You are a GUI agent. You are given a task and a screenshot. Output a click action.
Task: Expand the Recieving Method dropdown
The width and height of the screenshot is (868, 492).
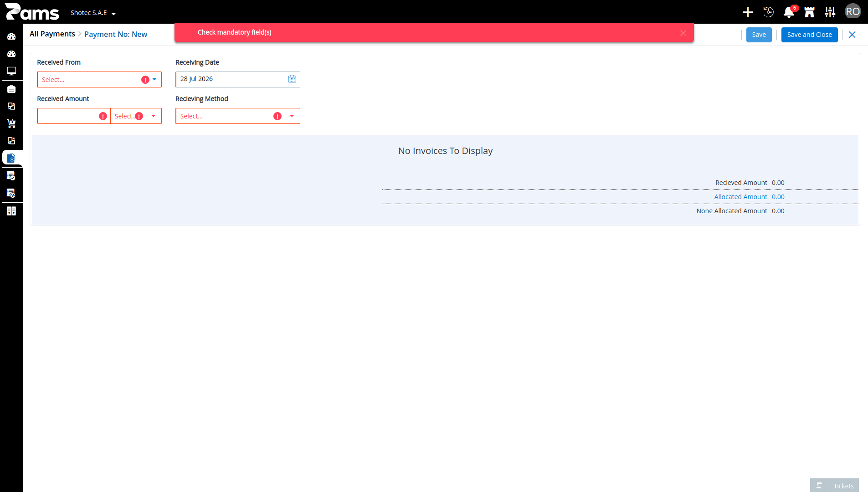pos(238,116)
